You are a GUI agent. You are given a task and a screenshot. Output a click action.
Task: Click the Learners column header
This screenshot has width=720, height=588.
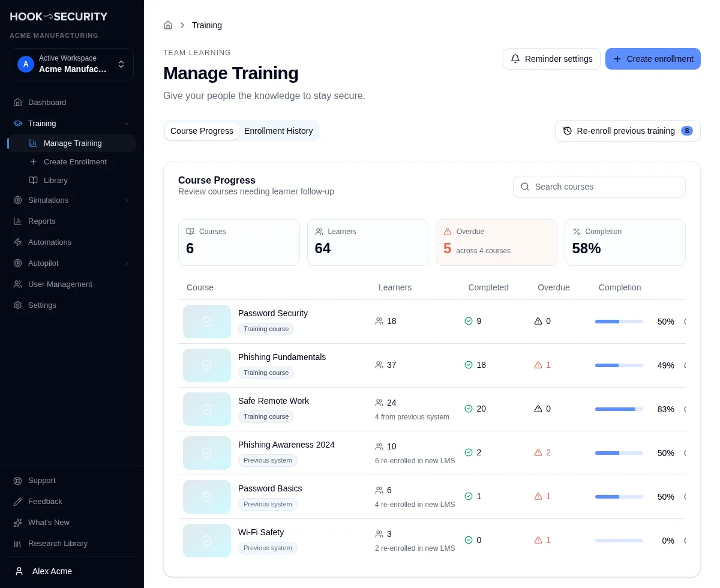395,287
